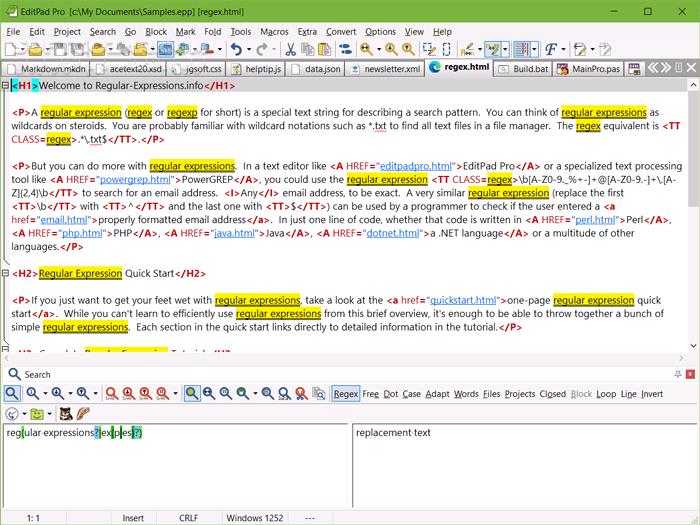Screen dimensions: 700x525
Task: Enable the Loop search option
Action: (x=605, y=394)
